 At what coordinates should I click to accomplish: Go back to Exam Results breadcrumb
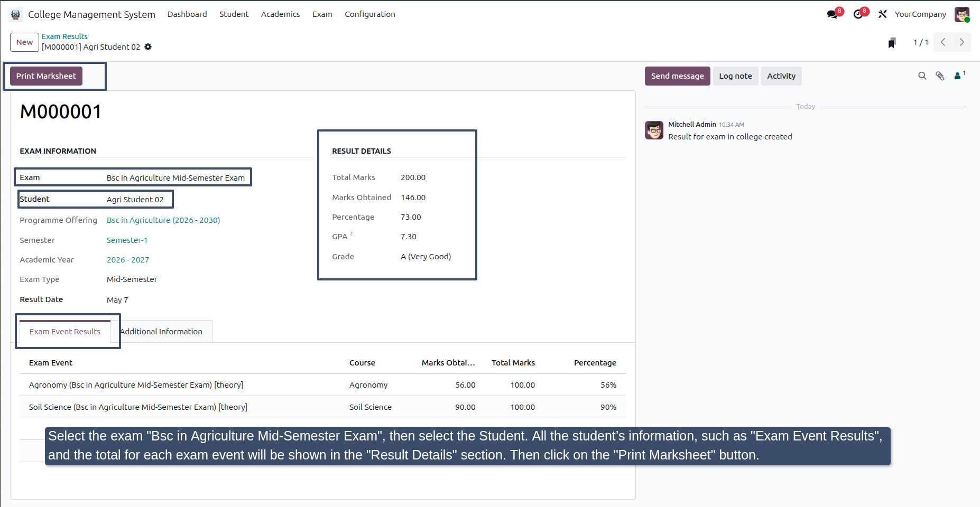click(x=64, y=36)
